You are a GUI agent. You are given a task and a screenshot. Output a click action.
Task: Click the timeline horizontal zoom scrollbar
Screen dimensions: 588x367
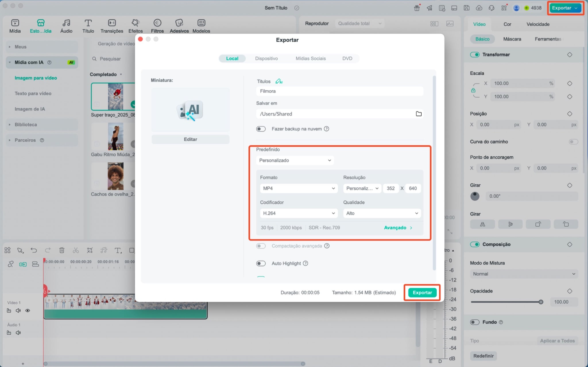pyautogui.click(x=174, y=364)
